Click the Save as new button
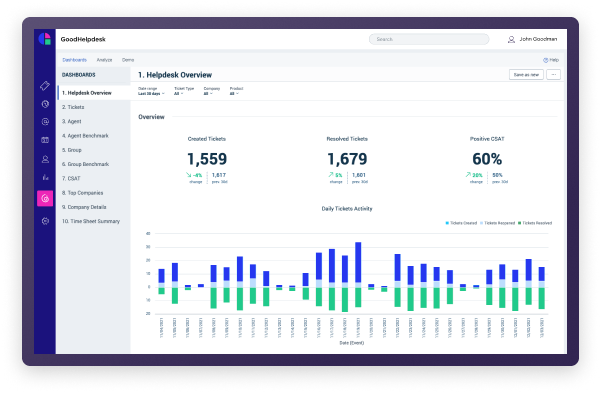601x393 pixels. pyautogui.click(x=526, y=74)
